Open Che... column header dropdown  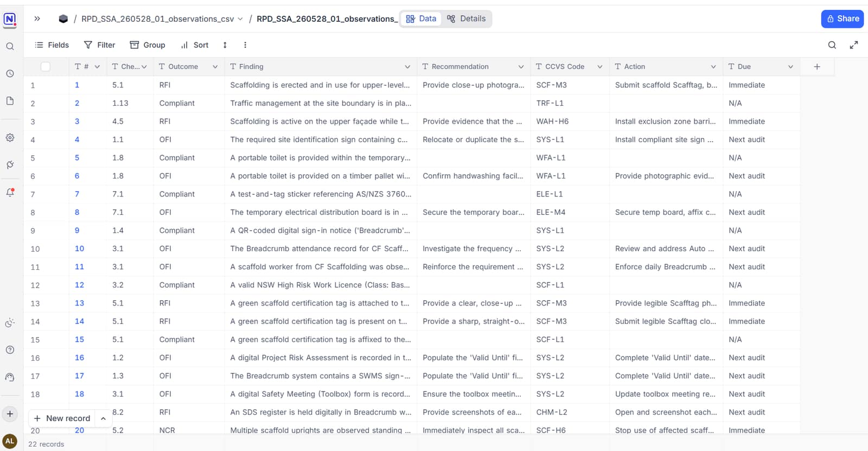tap(144, 67)
